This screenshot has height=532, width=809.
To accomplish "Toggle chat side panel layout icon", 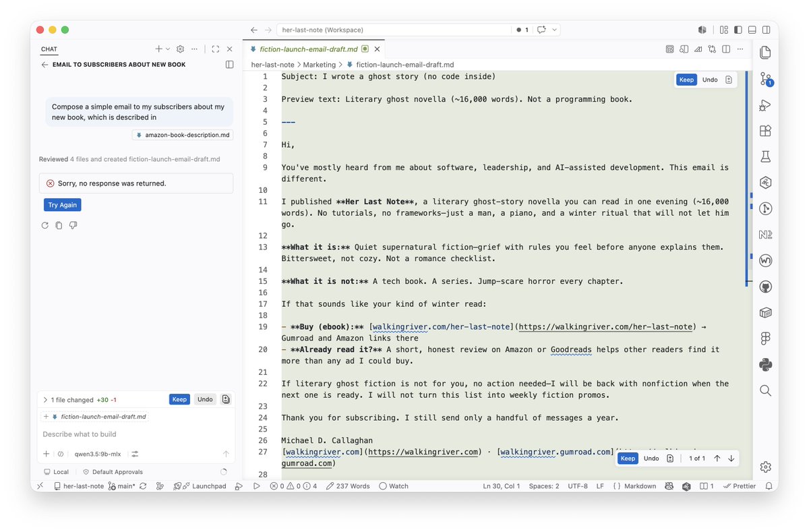I will (x=229, y=65).
